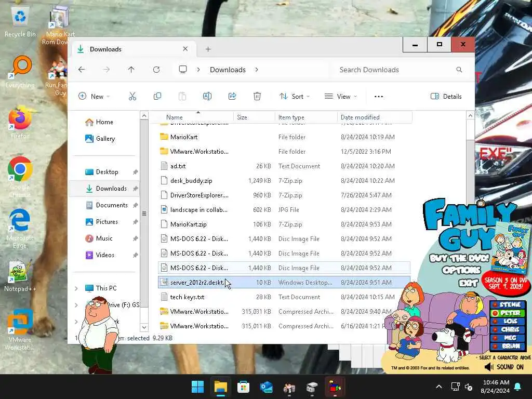The height and width of the screenshot is (399, 532).
Task: Expand This PC tree node
Action: tap(76, 288)
